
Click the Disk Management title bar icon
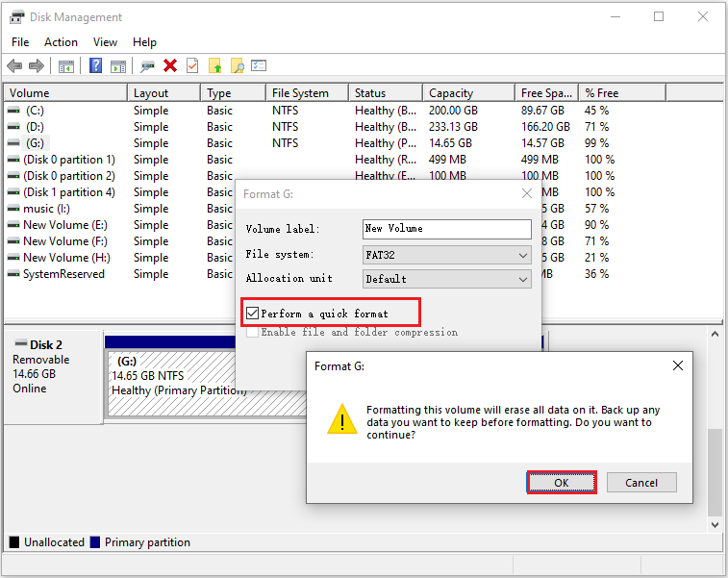coord(16,17)
